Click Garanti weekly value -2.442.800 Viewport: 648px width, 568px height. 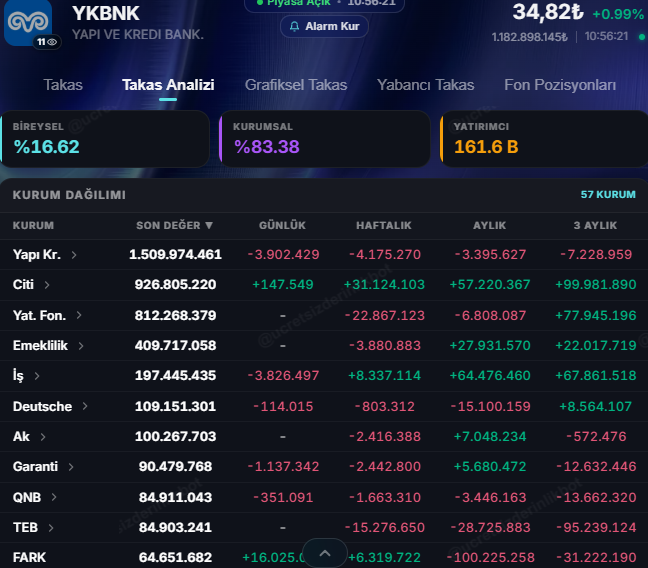point(385,466)
